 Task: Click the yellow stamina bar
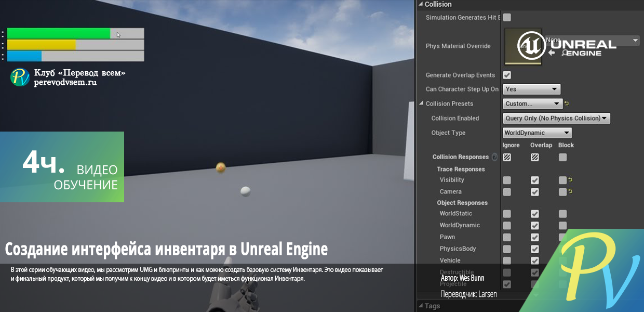(42, 45)
